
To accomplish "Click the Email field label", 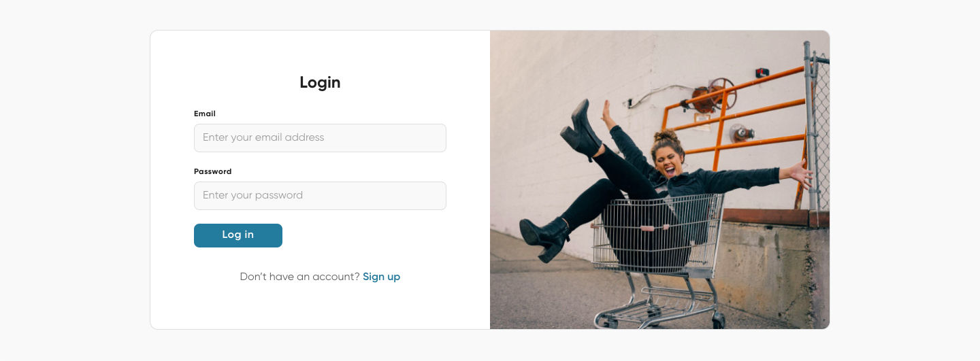I will (x=205, y=114).
